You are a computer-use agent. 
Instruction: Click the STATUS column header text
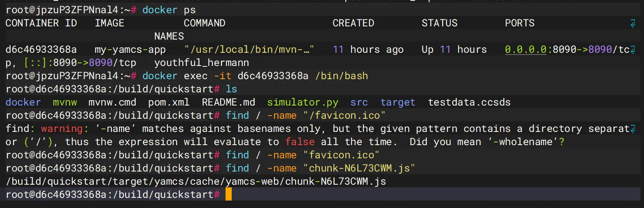[439, 23]
